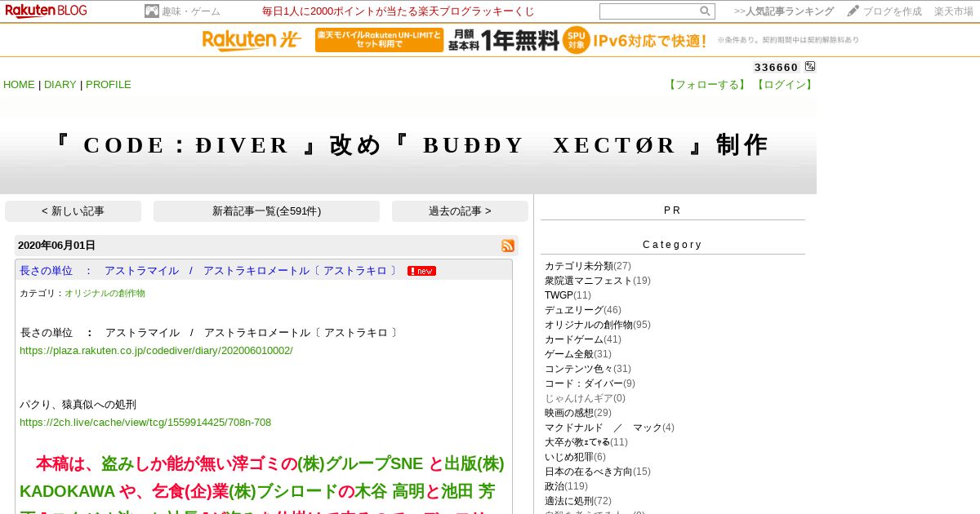Click the text パクリ、猿真似への処刑
The image size is (980, 514).
pos(78,405)
